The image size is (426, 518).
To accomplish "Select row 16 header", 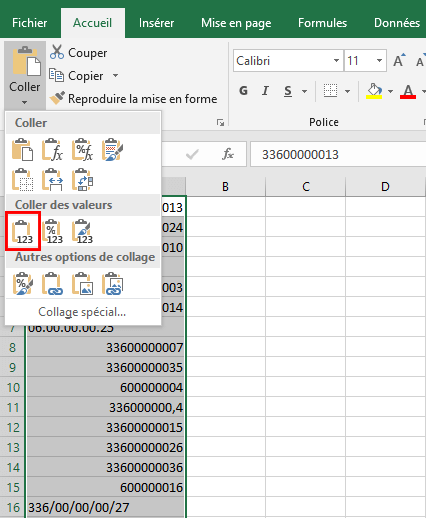I will 12,507.
